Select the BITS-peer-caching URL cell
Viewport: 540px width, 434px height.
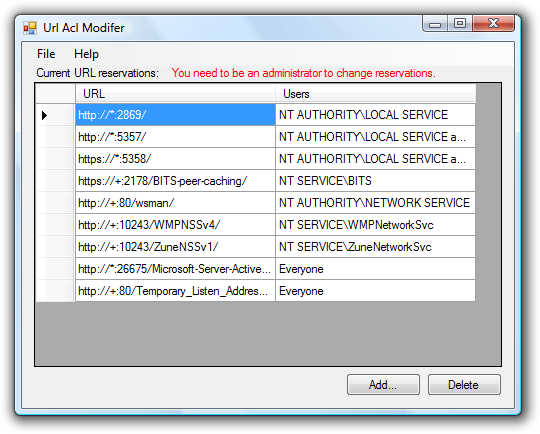click(x=175, y=181)
